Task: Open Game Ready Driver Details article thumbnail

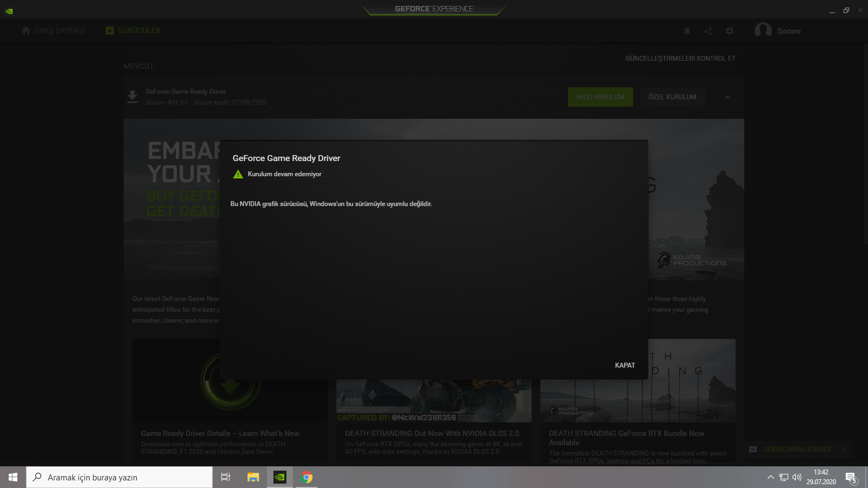Action: (230, 381)
